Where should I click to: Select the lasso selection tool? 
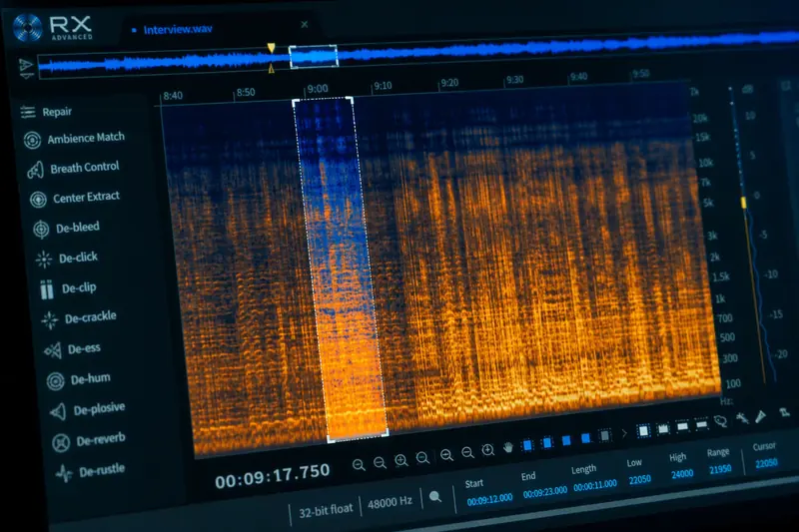point(720,421)
